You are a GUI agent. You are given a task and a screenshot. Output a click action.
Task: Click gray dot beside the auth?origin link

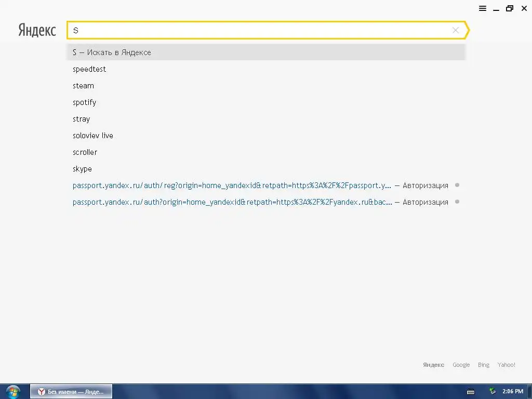[457, 202]
